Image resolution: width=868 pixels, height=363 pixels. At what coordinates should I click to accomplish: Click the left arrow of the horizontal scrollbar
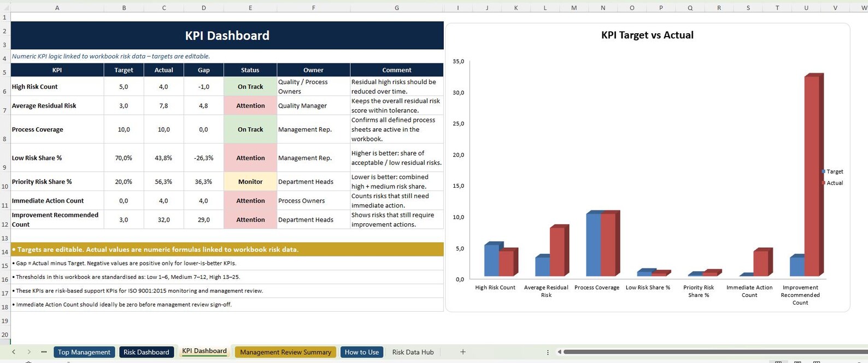point(559,352)
